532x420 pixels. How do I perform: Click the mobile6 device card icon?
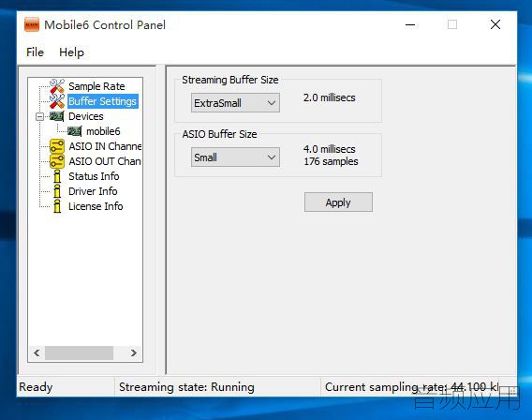74,131
